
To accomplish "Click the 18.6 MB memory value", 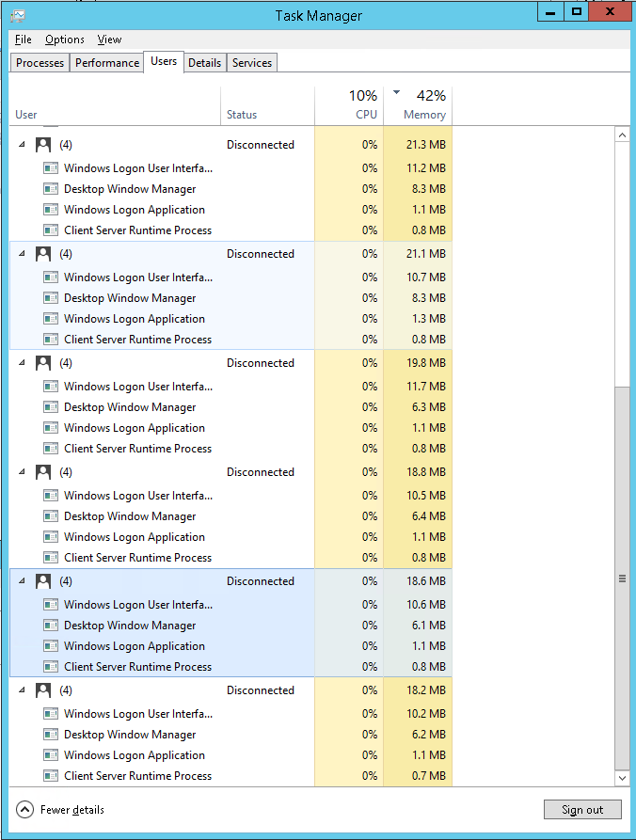I will pos(426,581).
